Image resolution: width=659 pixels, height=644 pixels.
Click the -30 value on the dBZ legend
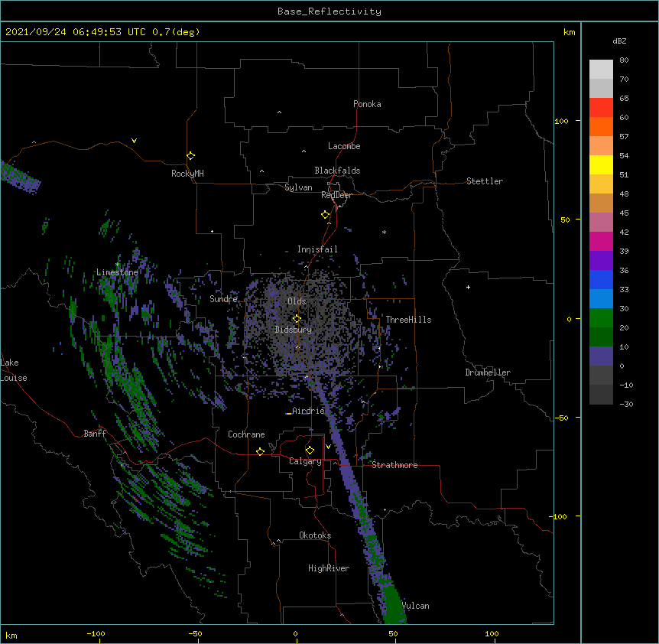click(626, 404)
